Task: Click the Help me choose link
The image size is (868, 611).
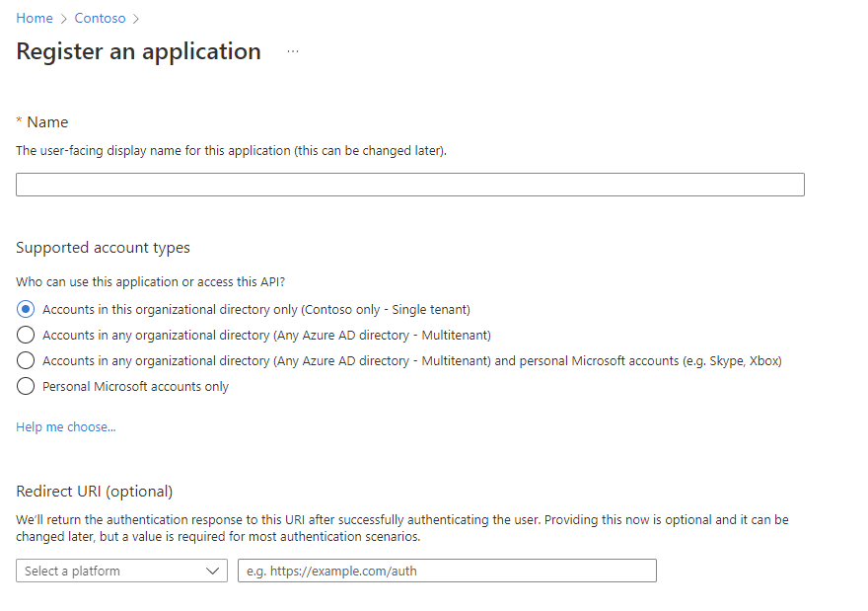Action: pyautogui.click(x=65, y=426)
